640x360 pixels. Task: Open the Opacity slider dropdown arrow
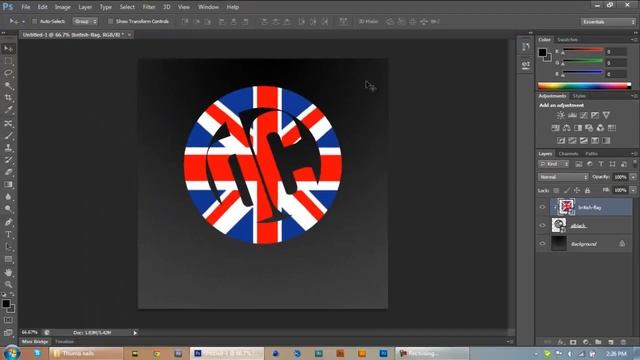pos(633,177)
